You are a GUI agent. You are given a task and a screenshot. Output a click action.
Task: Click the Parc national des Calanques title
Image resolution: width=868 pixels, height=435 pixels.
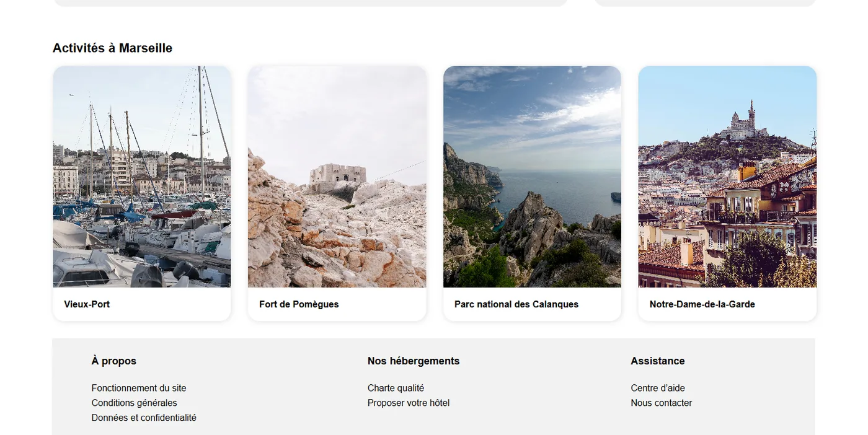click(x=516, y=304)
